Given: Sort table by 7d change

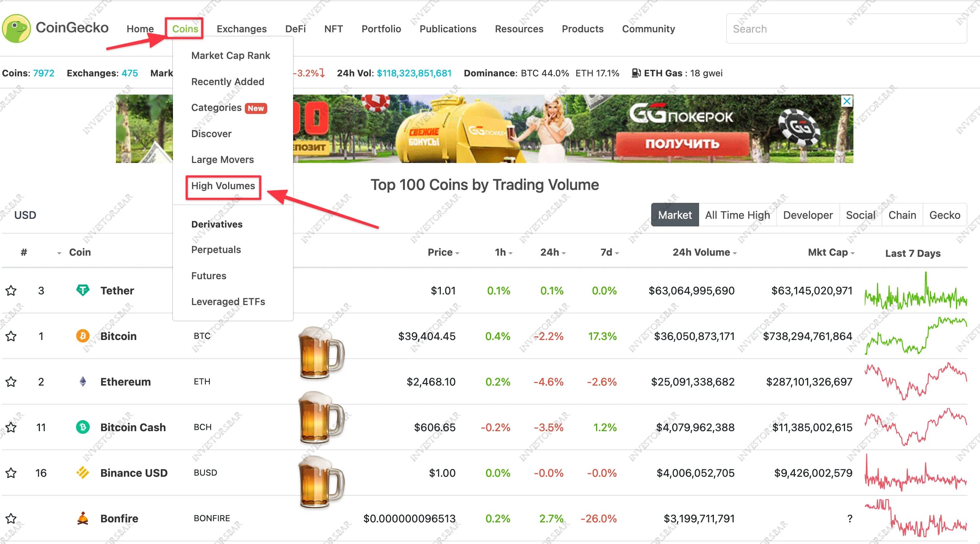Looking at the screenshot, I should 609,252.
